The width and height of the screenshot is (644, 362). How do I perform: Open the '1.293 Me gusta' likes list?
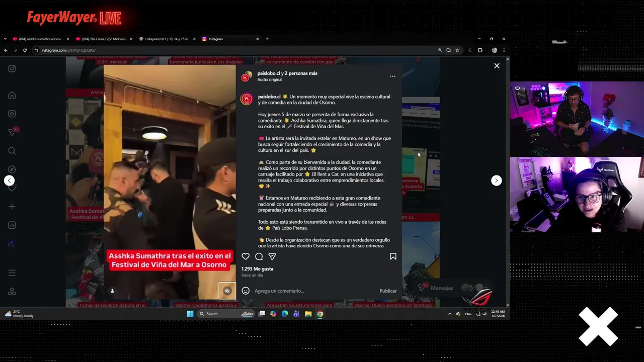click(257, 269)
